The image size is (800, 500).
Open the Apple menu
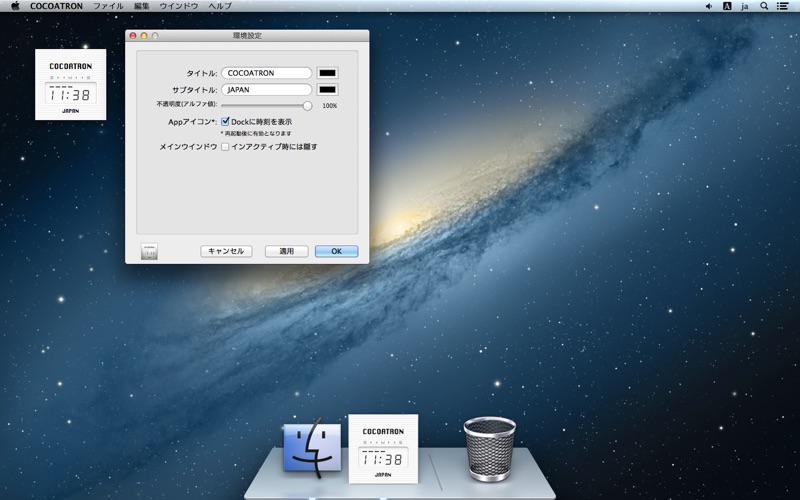pyautogui.click(x=15, y=6)
